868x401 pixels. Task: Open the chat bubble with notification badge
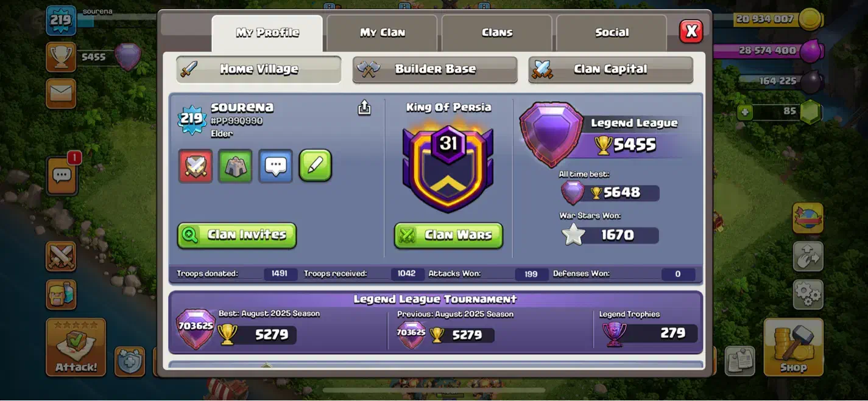(x=62, y=176)
